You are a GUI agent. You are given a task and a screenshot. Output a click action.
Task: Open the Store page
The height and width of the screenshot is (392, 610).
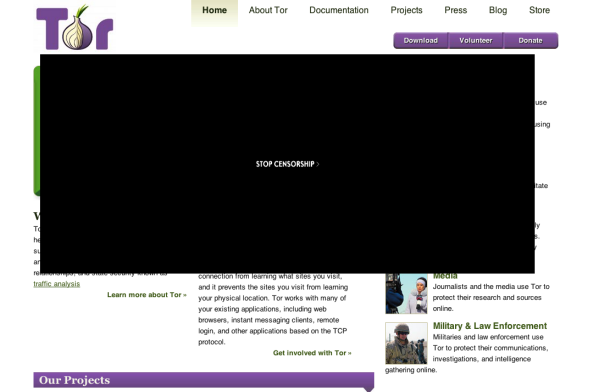pyautogui.click(x=539, y=10)
